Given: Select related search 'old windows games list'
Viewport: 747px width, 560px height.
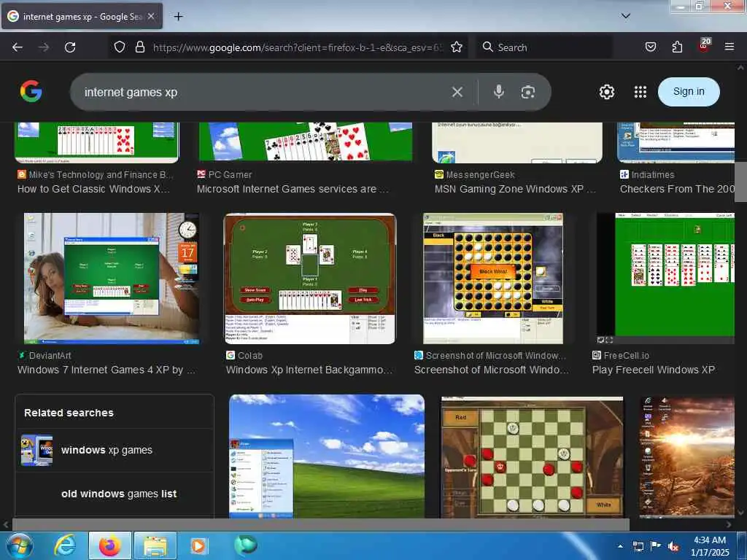Looking at the screenshot, I should tap(115, 494).
